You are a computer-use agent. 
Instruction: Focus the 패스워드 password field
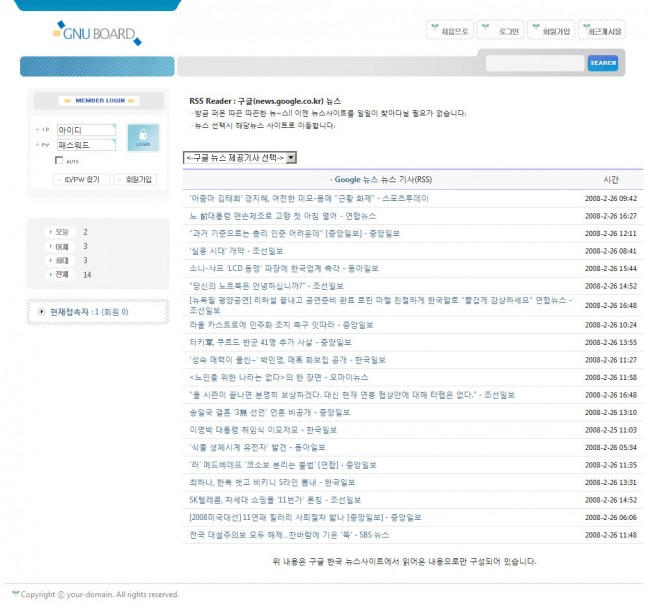click(86, 145)
